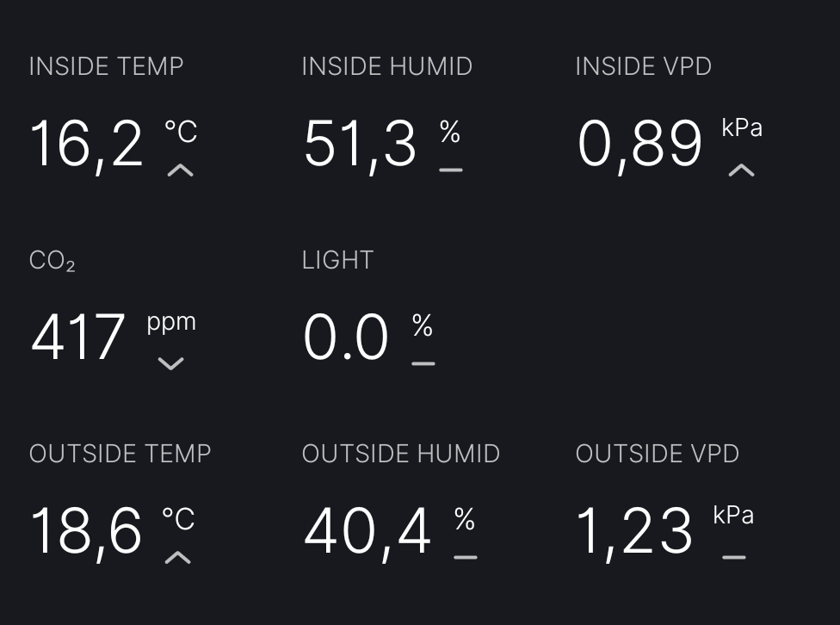840x625 pixels.
Task: Click the 417 ppm CO₂ value
Action: 78,337
